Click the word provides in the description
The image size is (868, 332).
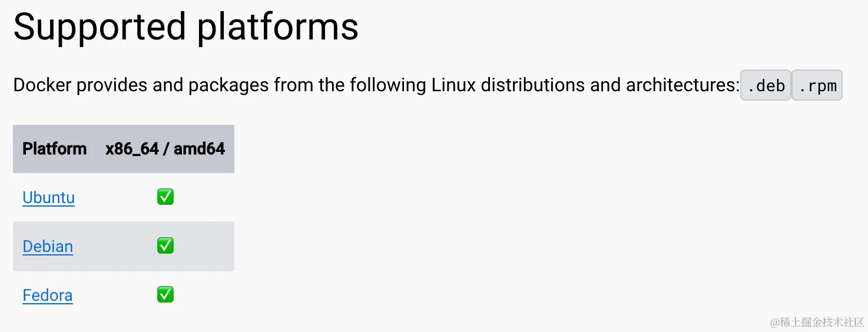coord(112,85)
